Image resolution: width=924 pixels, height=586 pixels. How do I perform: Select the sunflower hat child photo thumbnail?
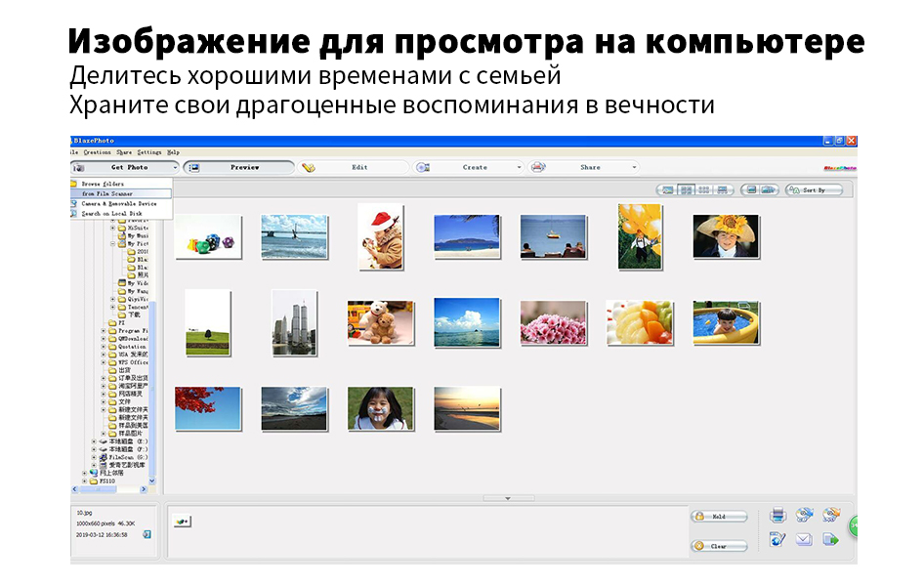[x=726, y=235]
